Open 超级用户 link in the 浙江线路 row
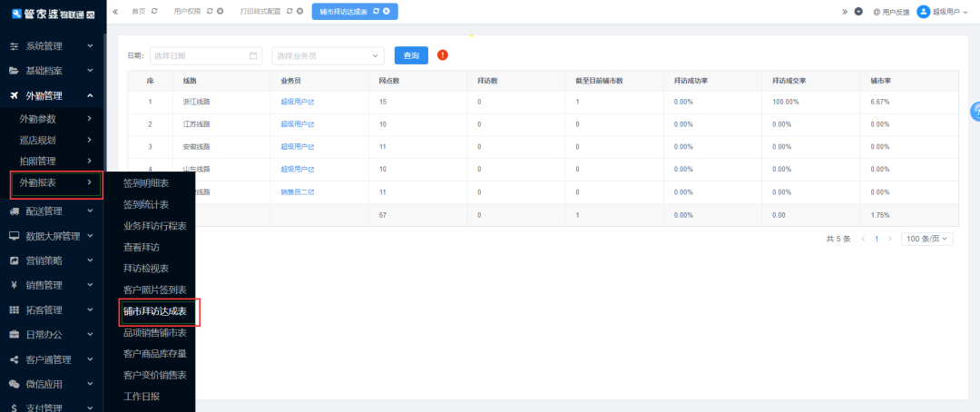 pyautogui.click(x=297, y=102)
